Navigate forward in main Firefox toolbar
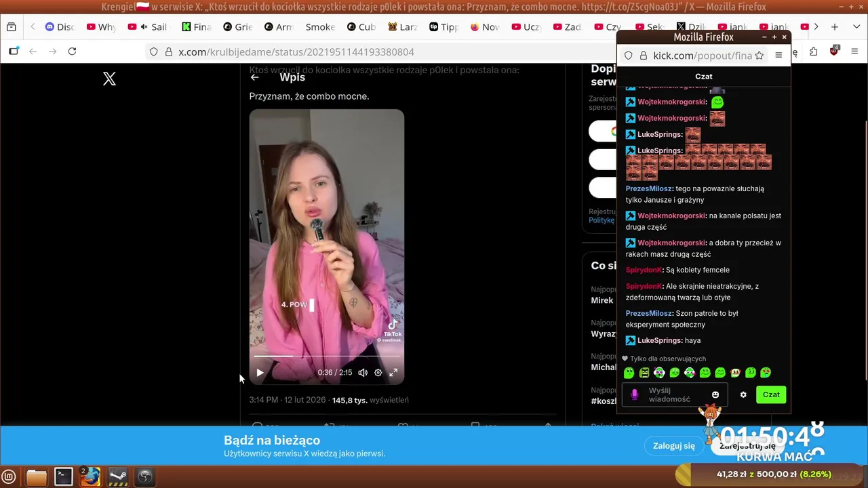This screenshot has height=488, width=868. click(x=52, y=52)
